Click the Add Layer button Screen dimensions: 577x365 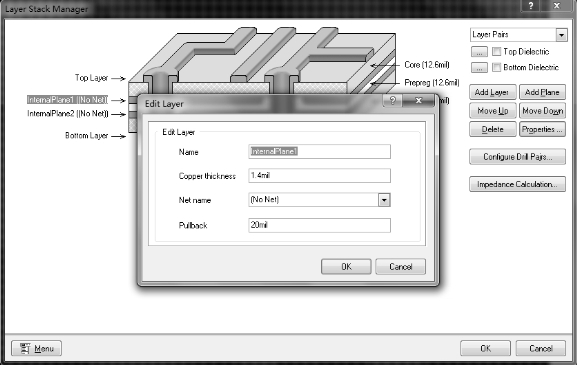[492, 92]
